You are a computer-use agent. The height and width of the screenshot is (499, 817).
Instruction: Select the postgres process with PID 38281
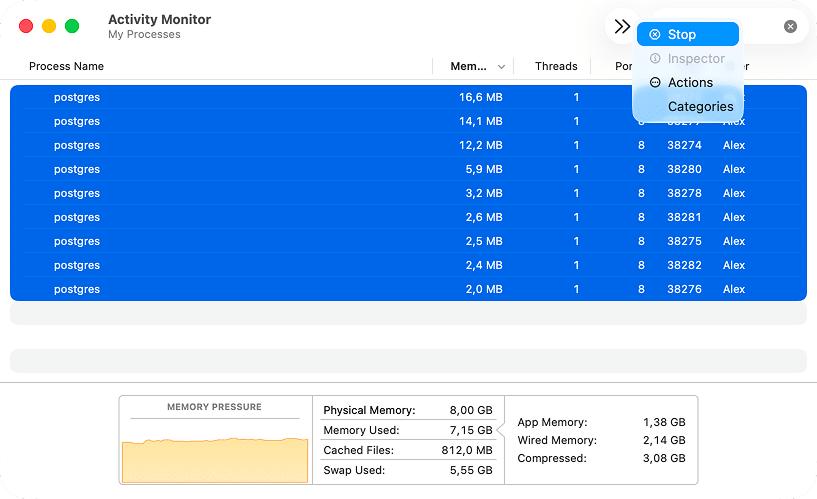[408, 217]
